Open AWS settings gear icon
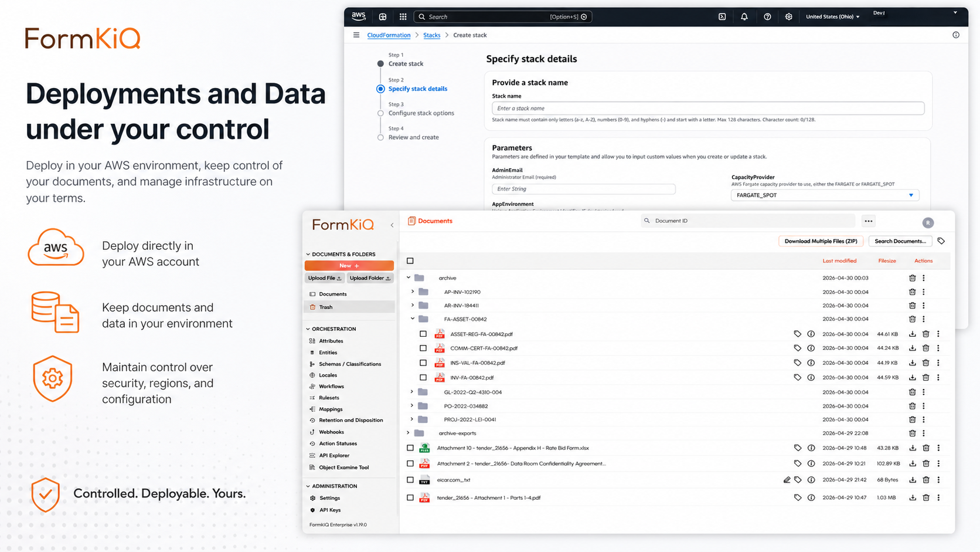The height and width of the screenshot is (552, 980). tap(789, 17)
